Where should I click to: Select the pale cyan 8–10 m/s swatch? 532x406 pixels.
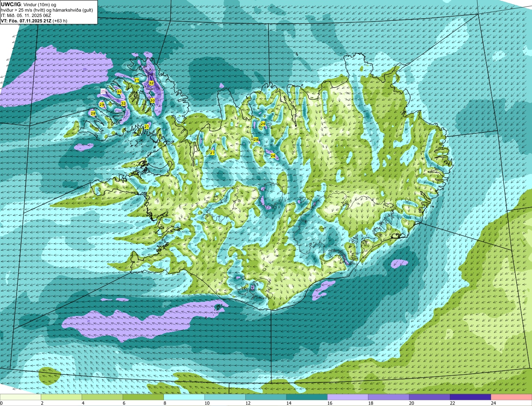pyautogui.click(x=185, y=397)
